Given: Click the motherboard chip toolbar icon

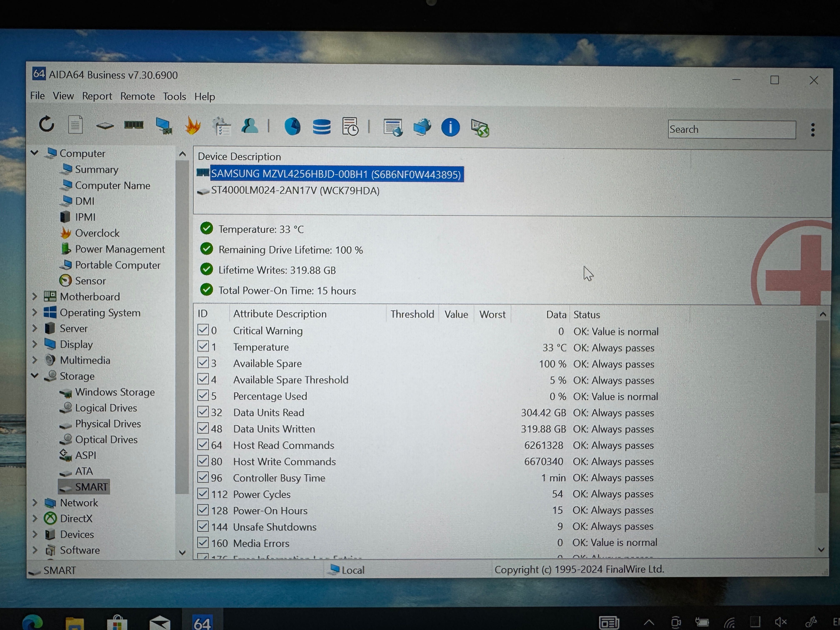Looking at the screenshot, I should coord(105,125).
